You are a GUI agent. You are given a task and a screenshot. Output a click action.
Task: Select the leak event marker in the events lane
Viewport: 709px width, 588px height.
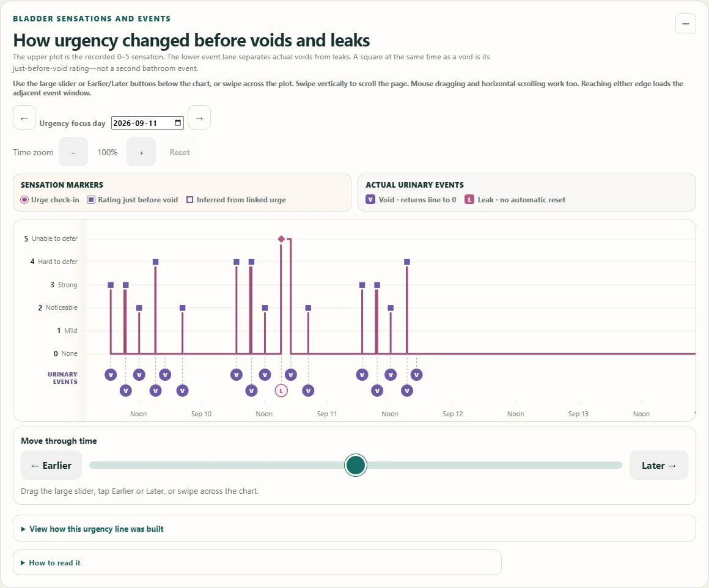point(281,391)
